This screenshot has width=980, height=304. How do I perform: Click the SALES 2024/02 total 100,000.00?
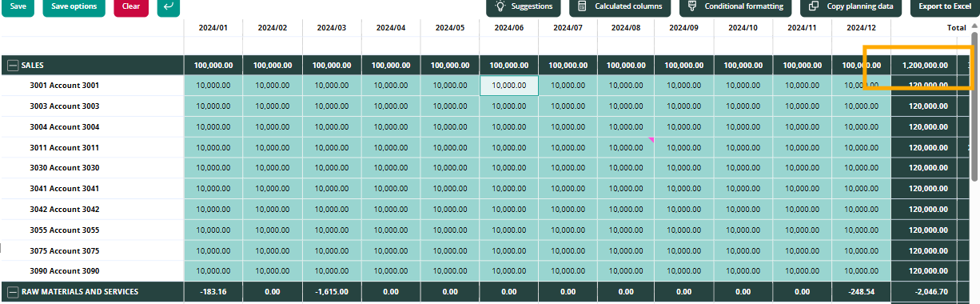[x=273, y=66]
